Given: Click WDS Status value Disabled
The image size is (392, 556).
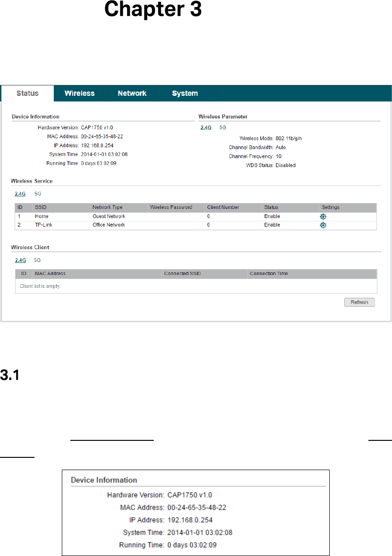Looking at the screenshot, I should click(286, 165).
